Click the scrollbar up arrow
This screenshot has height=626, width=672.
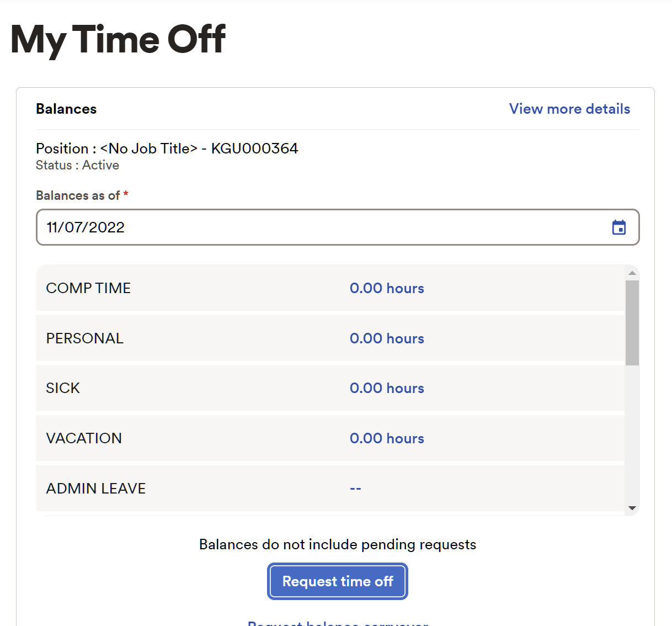coord(632,273)
